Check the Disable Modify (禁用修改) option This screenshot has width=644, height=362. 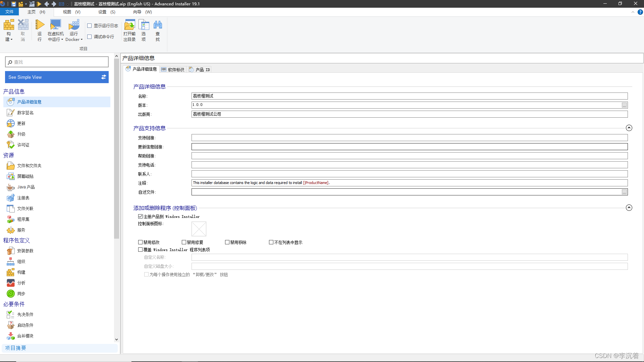point(140,242)
